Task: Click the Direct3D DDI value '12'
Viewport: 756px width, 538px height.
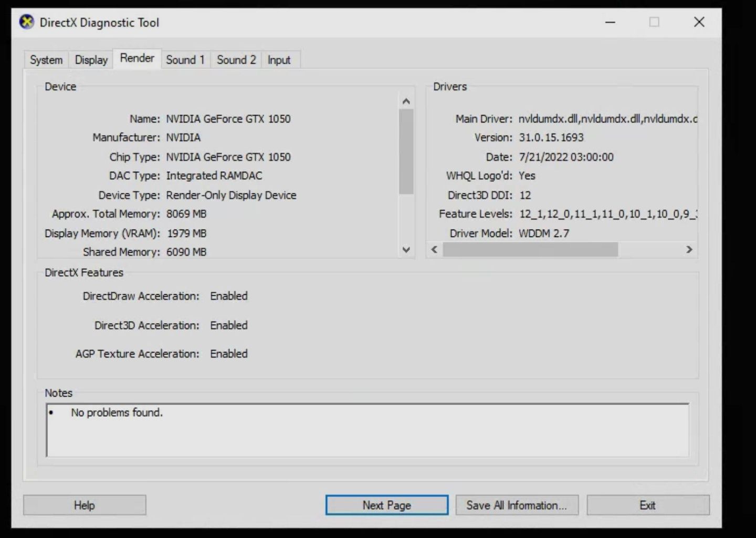Action: [525, 195]
